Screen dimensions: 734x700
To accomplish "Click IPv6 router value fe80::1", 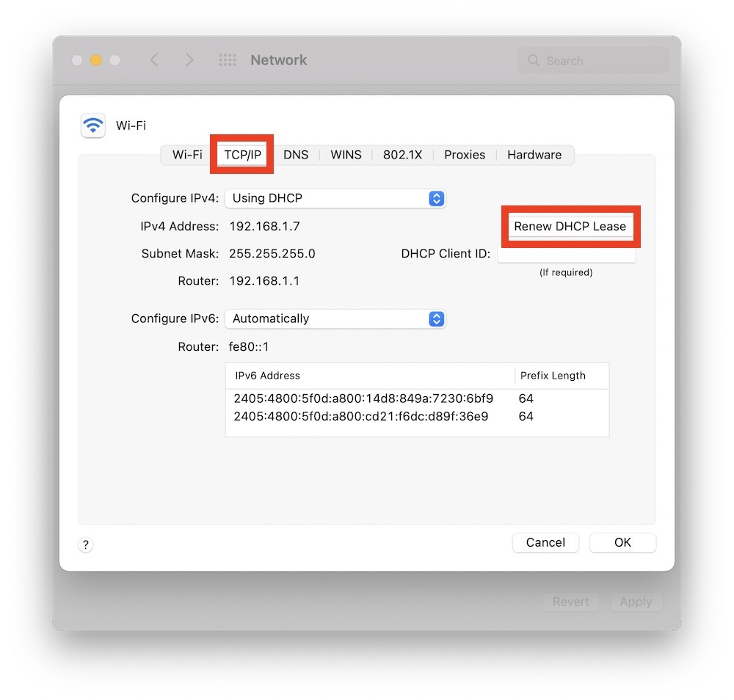I will point(249,347).
